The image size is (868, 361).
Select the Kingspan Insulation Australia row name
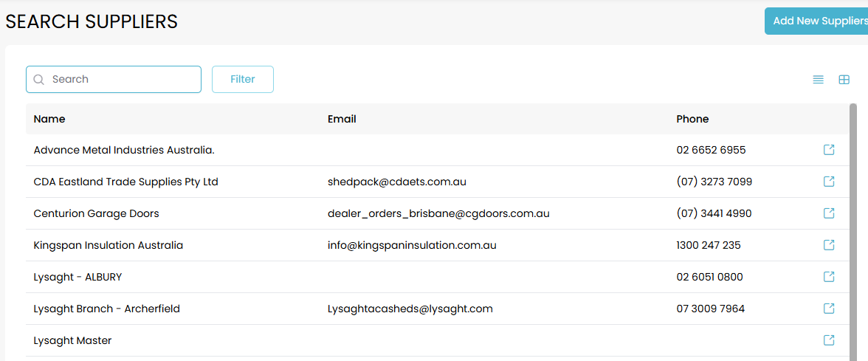pos(108,245)
